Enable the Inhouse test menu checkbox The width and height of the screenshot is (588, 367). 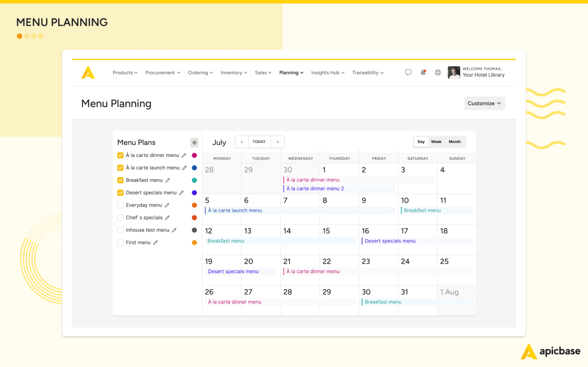[120, 230]
